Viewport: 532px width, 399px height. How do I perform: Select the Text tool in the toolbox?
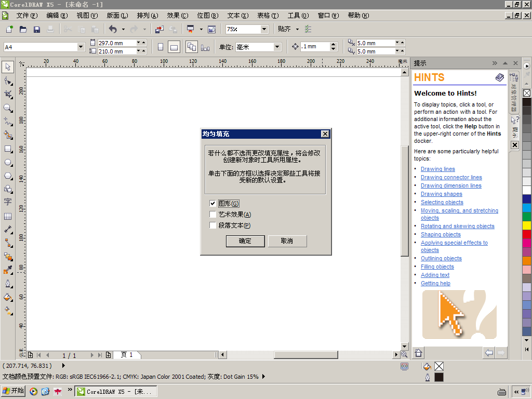tap(8, 202)
